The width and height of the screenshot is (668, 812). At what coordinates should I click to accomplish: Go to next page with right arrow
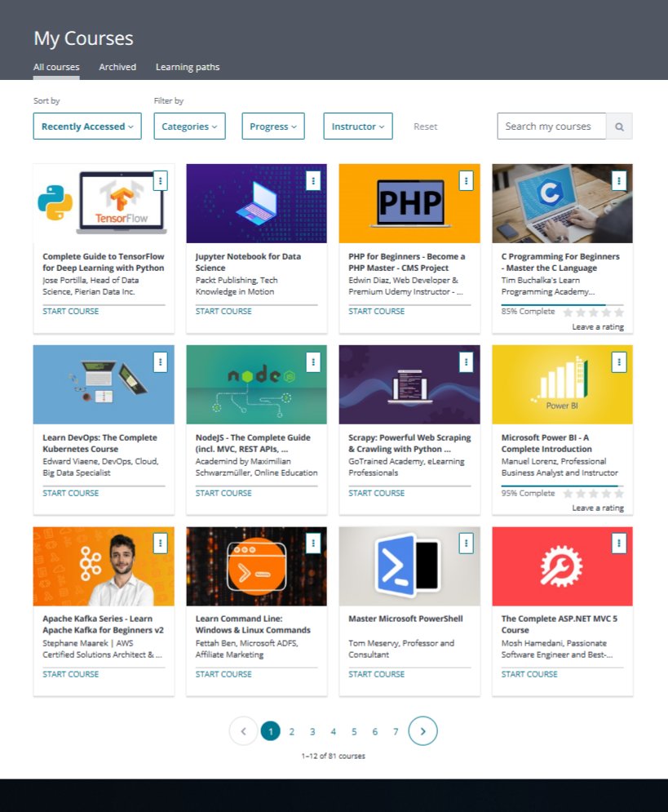point(422,731)
